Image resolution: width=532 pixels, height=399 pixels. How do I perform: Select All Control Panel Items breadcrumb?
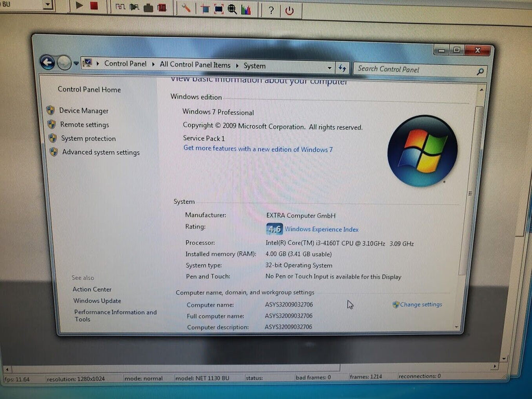[x=195, y=64]
